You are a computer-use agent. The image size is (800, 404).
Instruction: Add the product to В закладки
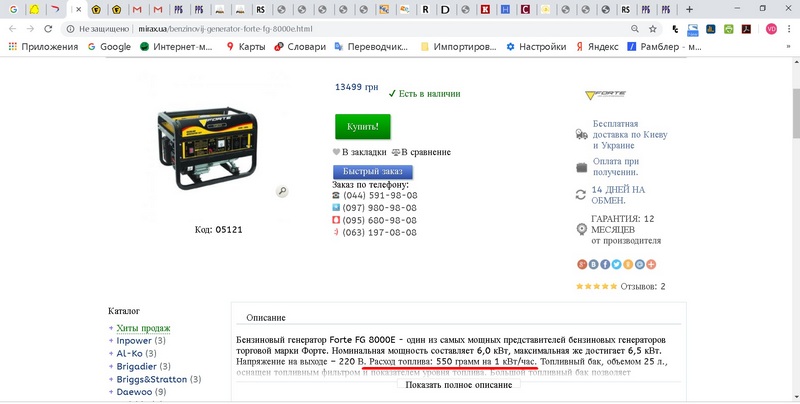point(360,152)
